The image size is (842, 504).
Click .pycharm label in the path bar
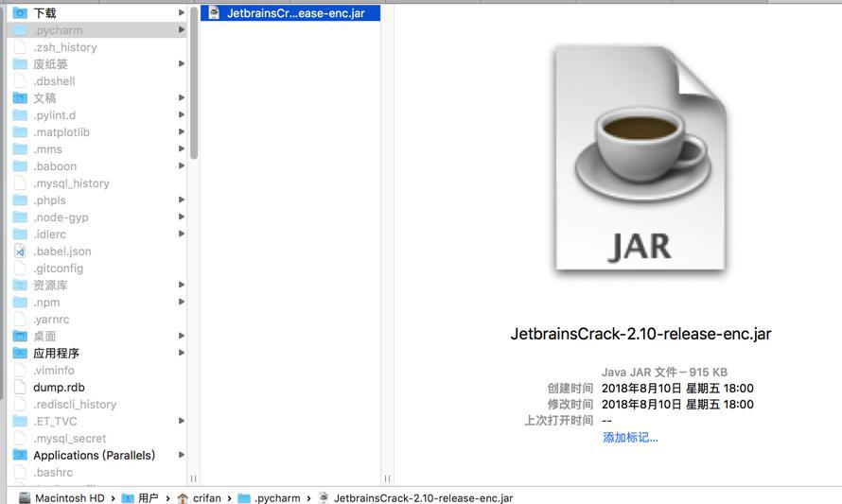coord(277,498)
